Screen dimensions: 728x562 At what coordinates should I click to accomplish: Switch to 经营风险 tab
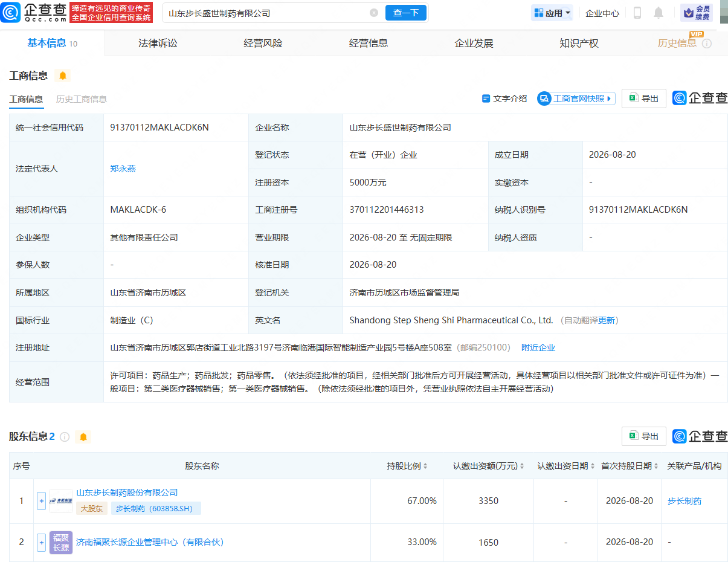coord(263,44)
